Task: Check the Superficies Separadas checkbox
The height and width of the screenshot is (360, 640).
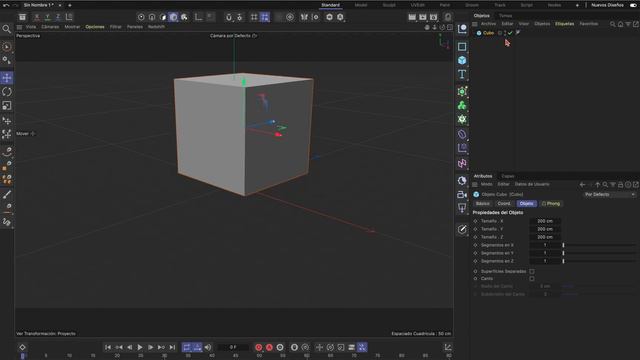Action: pos(532,271)
